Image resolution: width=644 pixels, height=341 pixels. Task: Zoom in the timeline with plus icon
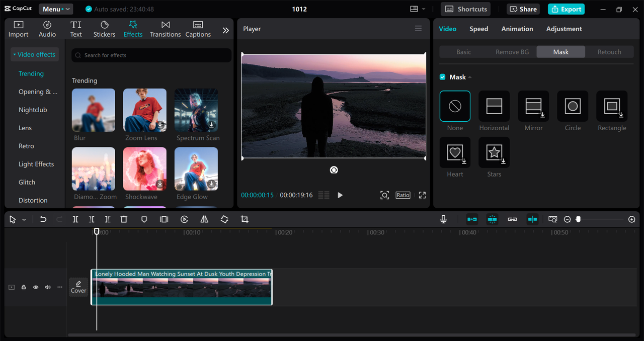[x=632, y=219]
